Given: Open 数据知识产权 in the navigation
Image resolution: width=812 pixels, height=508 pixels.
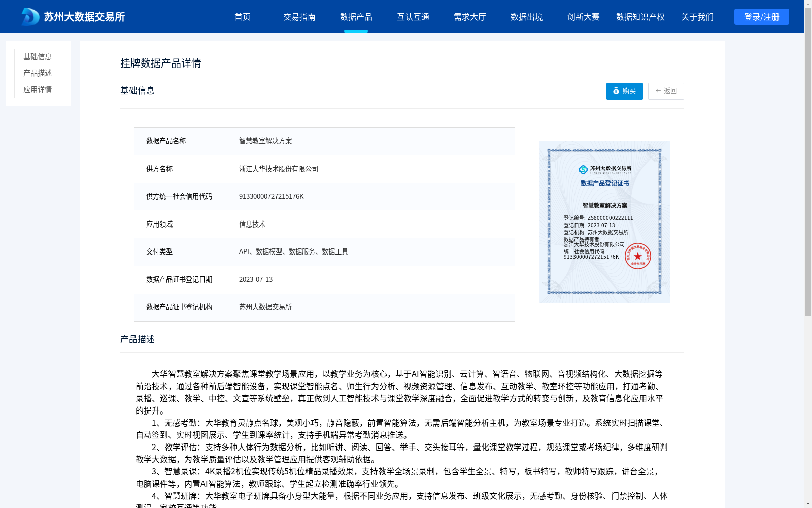Looking at the screenshot, I should (640, 17).
